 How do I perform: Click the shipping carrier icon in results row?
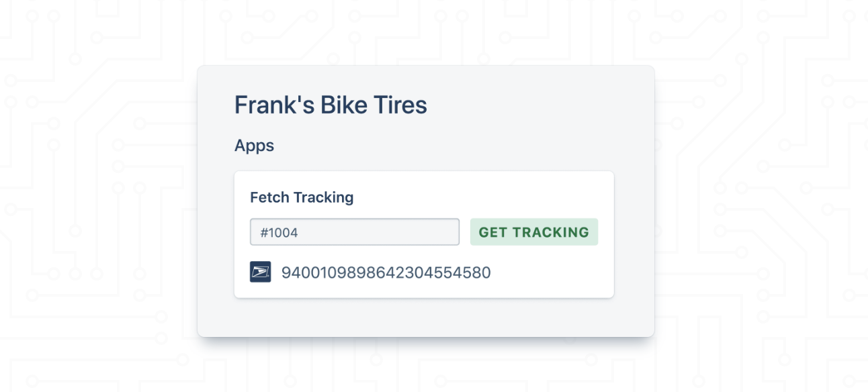click(261, 273)
